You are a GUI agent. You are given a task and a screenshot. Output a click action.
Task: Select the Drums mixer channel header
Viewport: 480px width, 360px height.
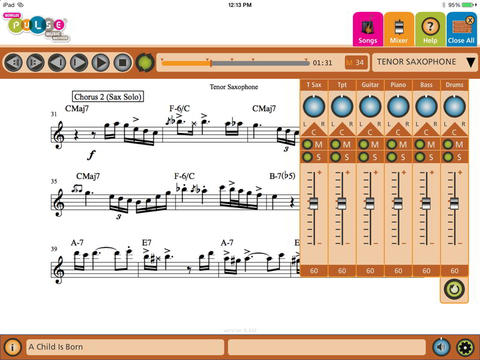454,85
